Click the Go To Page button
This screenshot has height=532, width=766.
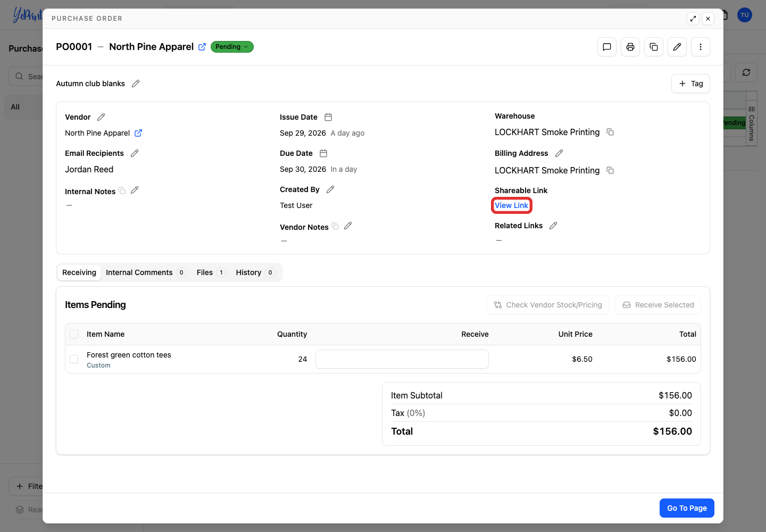point(687,508)
